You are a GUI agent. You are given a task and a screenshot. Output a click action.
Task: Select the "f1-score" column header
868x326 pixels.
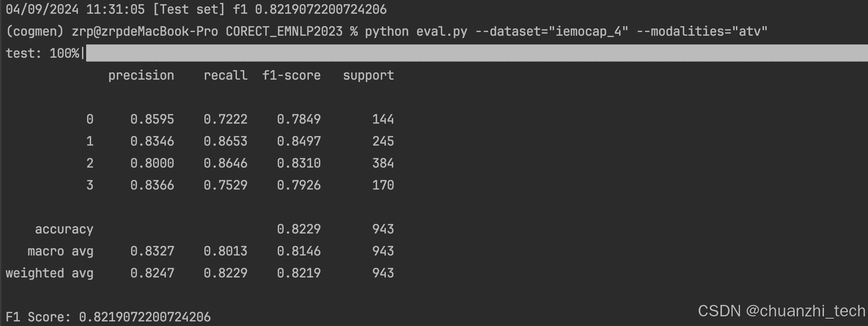[291, 75]
